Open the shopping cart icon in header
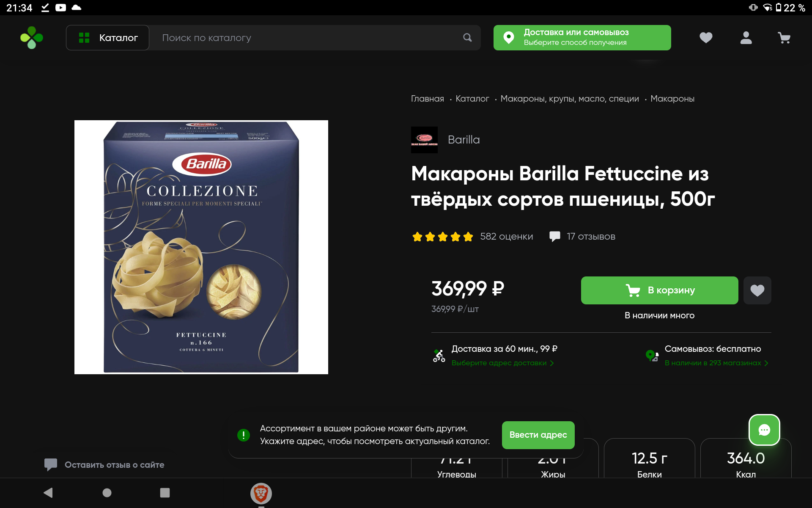The height and width of the screenshot is (508, 812). tap(784, 38)
